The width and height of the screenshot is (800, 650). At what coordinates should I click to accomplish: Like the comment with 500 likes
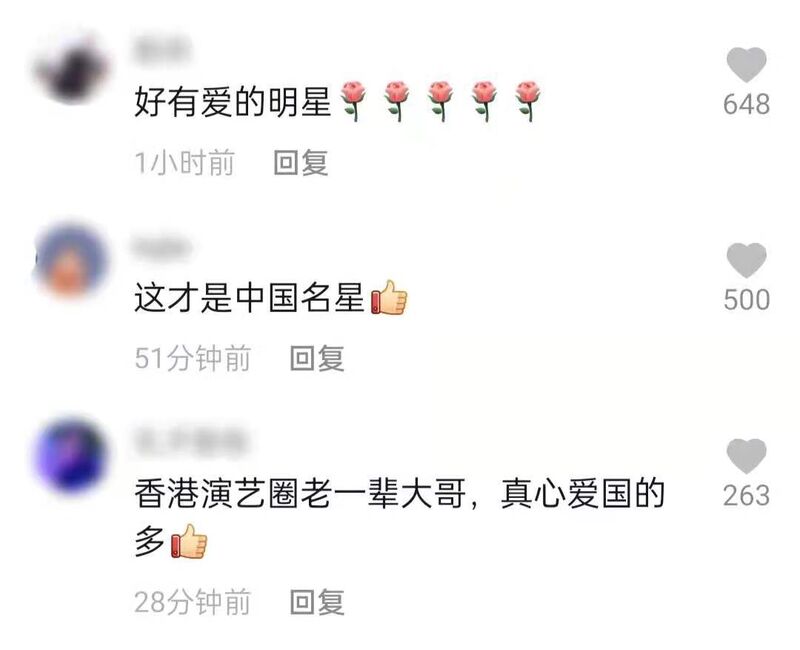point(746,260)
